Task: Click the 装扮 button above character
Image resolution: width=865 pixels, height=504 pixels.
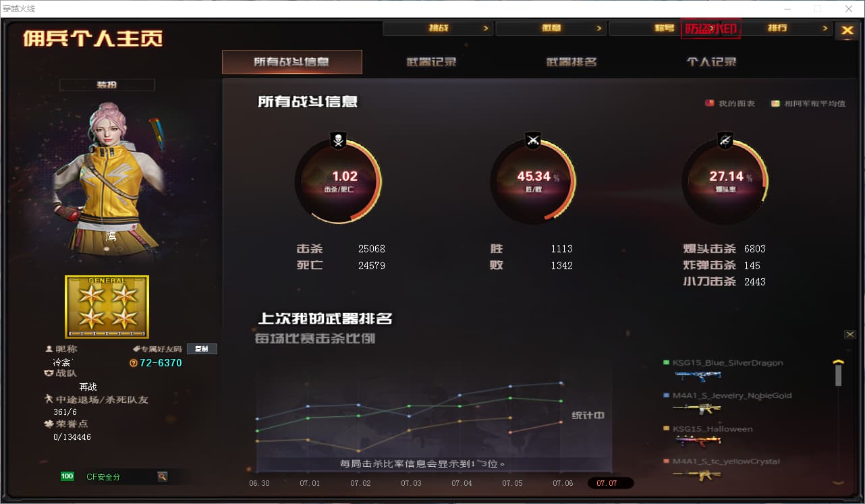Action: [107, 85]
